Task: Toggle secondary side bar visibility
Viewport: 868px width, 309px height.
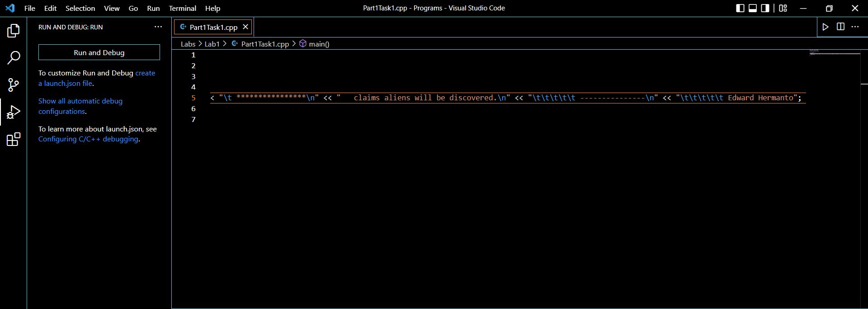Action: pyautogui.click(x=765, y=8)
